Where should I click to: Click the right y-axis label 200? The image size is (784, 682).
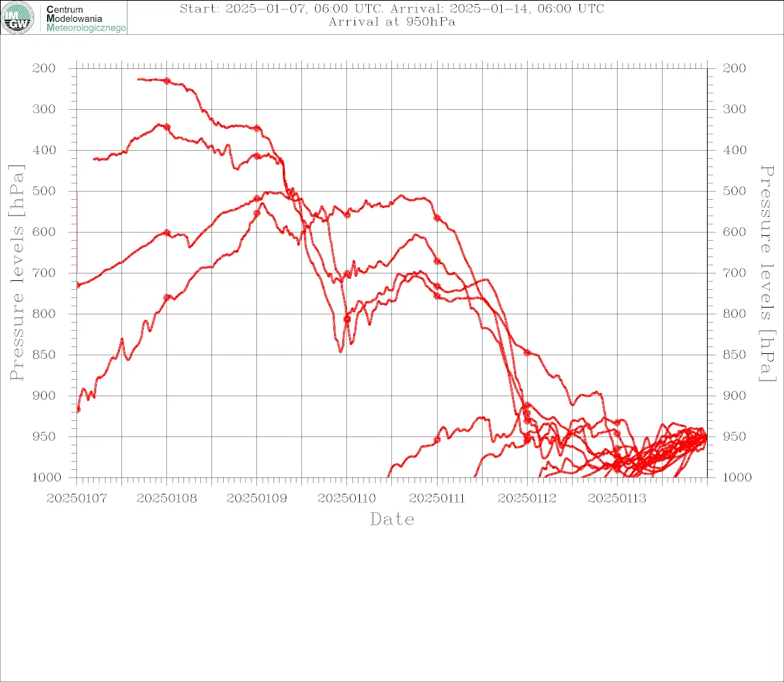click(734, 68)
